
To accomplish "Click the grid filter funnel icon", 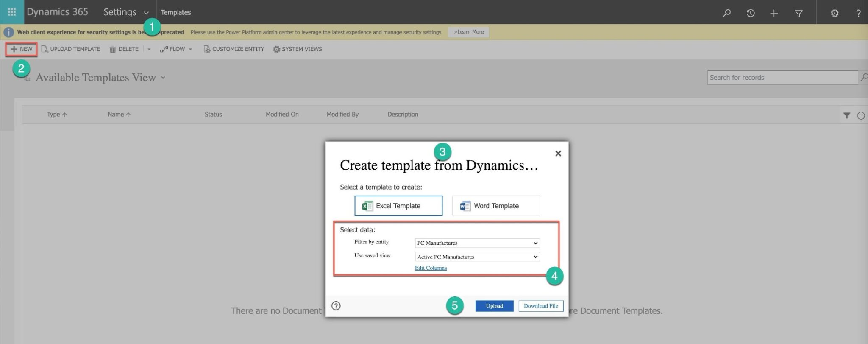I will coord(846,115).
